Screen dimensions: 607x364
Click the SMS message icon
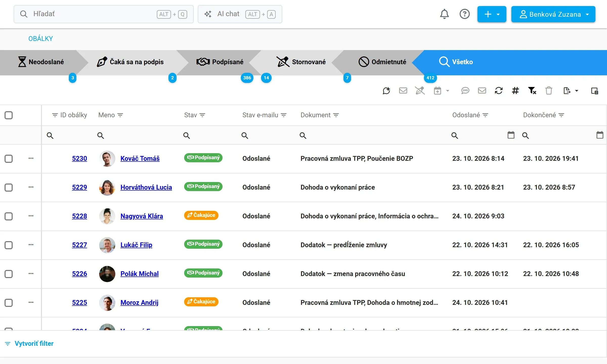point(465,90)
